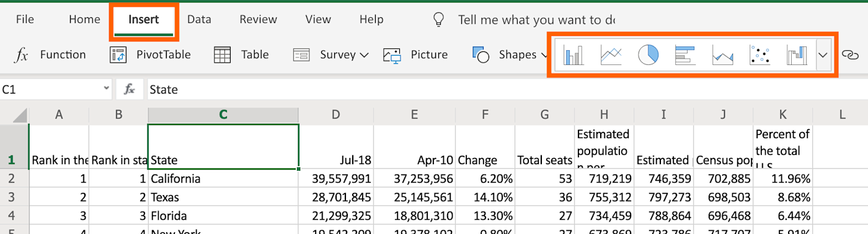868x234 pixels.
Task: Switch to the Home tab
Action: (84, 19)
